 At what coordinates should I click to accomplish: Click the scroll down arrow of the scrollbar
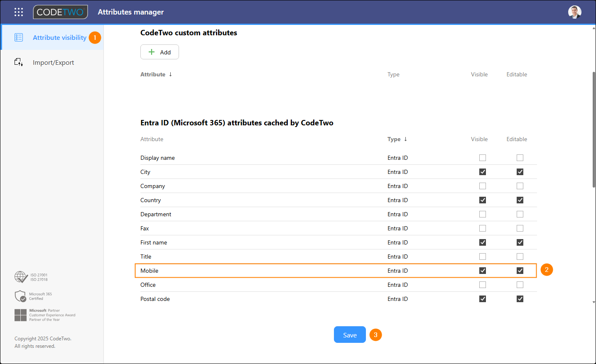[594, 302]
